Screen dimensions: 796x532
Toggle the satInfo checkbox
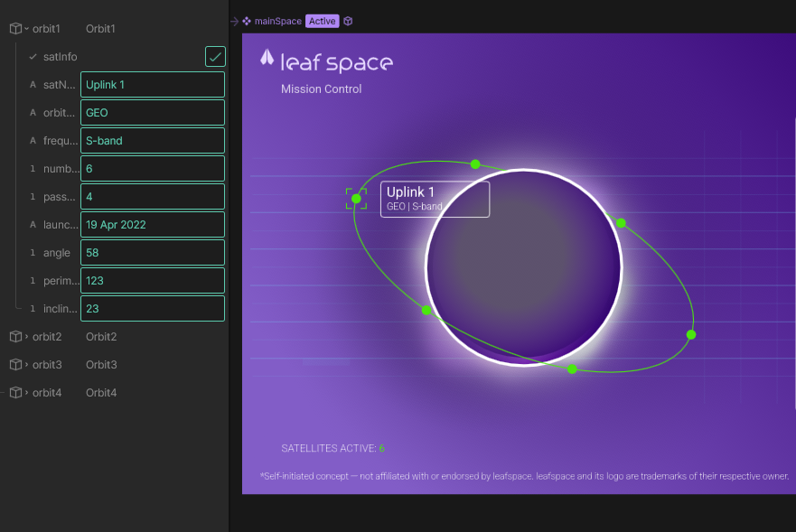coord(215,56)
